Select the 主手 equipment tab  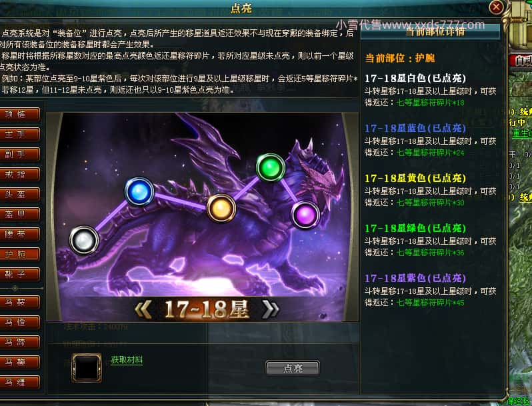click(19, 134)
